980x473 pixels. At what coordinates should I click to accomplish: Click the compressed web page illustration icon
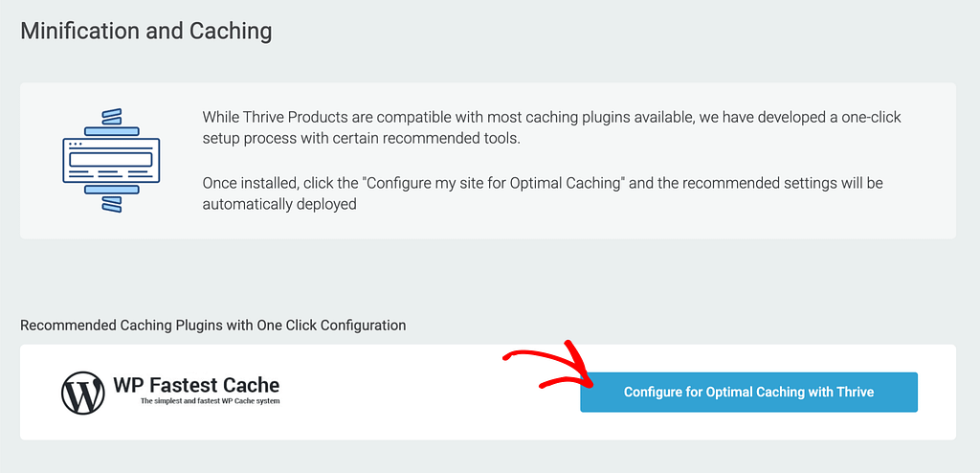111,161
